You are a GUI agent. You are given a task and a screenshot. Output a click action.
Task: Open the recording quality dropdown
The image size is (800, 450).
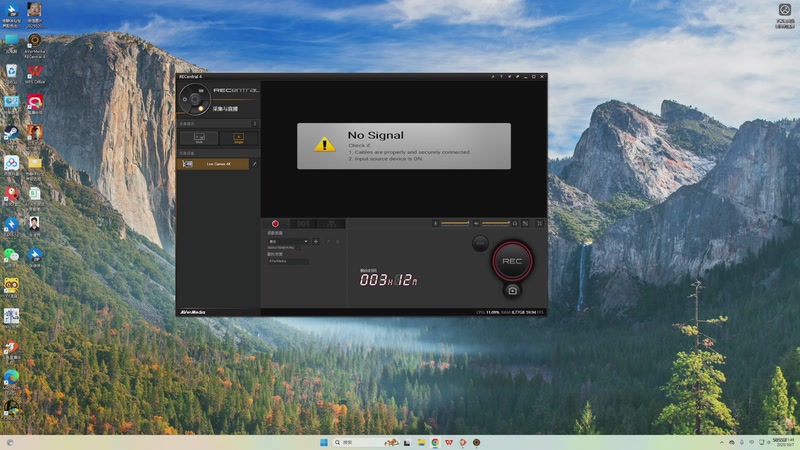tap(288, 241)
